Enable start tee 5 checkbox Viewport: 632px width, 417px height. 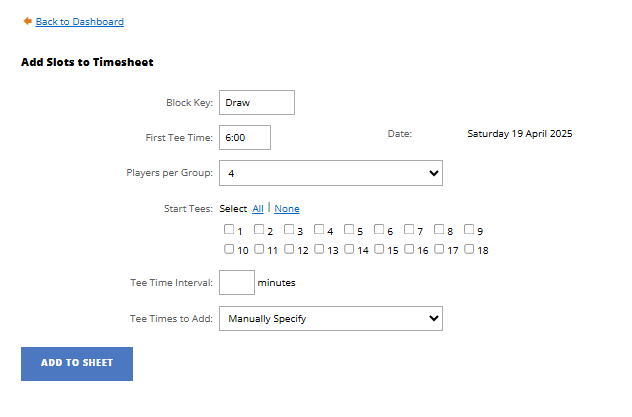pos(349,230)
